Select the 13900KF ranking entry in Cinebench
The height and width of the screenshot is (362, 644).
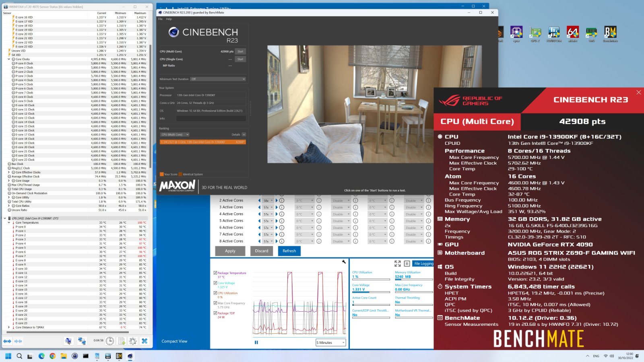pyautogui.click(x=203, y=142)
